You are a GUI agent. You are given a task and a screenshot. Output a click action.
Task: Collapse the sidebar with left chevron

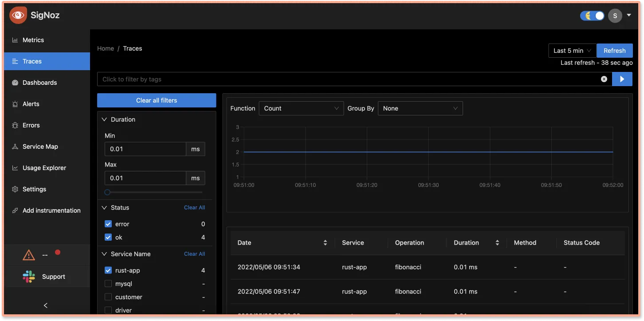pyautogui.click(x=46, y=305)
